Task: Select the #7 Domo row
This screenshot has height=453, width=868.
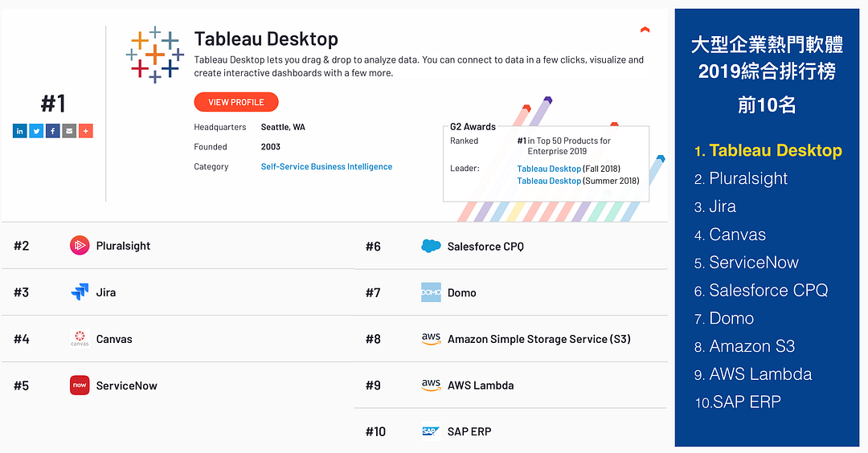Action: click(x=511, y=292)
